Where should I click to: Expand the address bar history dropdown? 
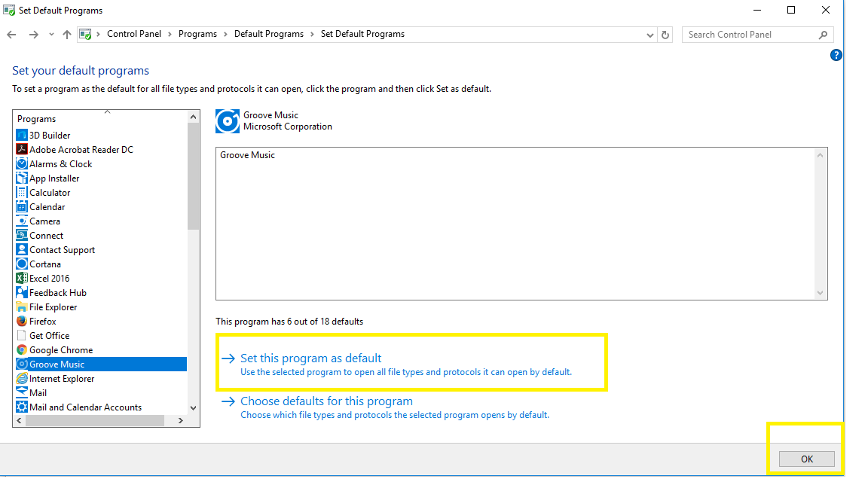(x=650, y=35)
